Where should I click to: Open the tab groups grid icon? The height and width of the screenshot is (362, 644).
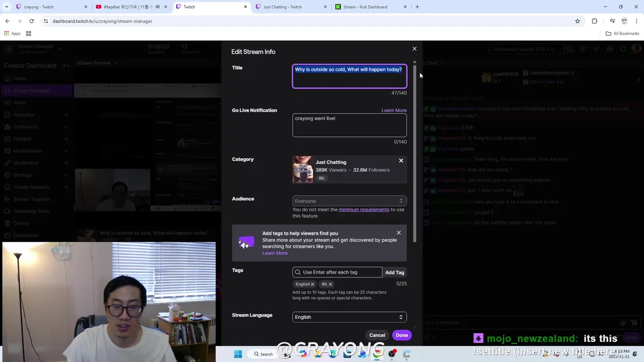tap(29, 34)
